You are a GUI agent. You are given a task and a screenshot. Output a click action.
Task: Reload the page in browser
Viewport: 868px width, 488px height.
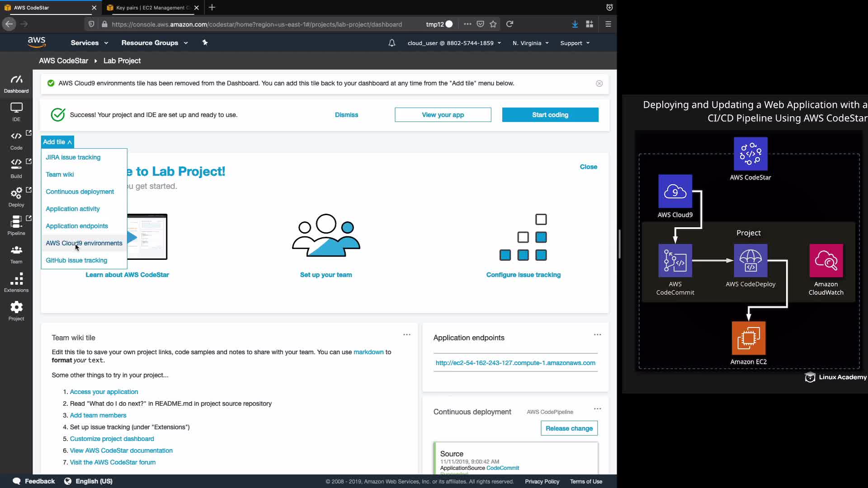click(x=509, y=24)
